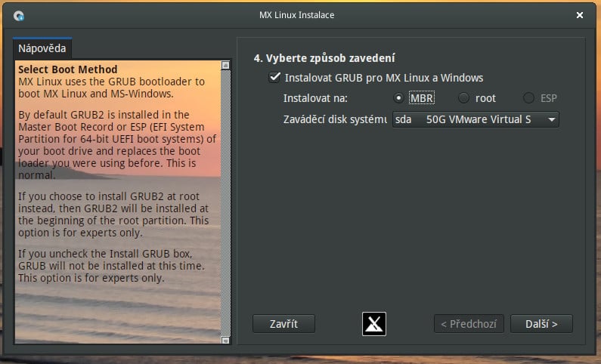Click the help panel scroll-down arrow
The height and width of the screenshot is (364, 601).
pyautogui.click(x=226, y=340)
